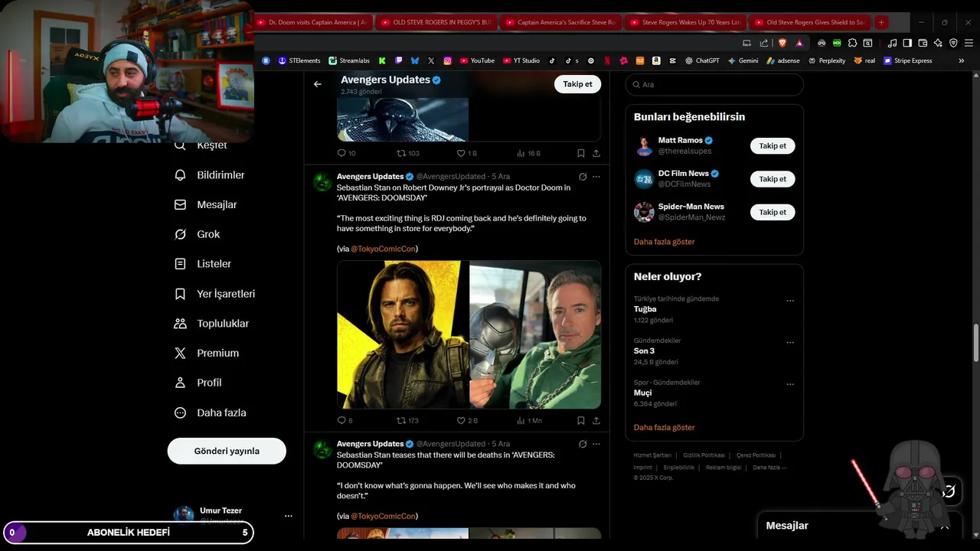Open Profil in the sidebar

[x=198, y=383]
